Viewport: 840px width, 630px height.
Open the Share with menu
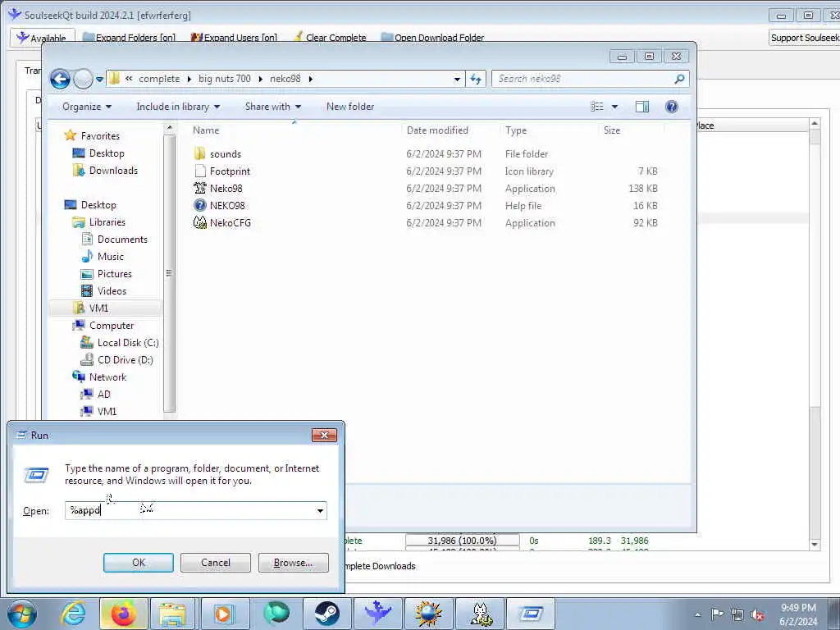click(272, 107)
